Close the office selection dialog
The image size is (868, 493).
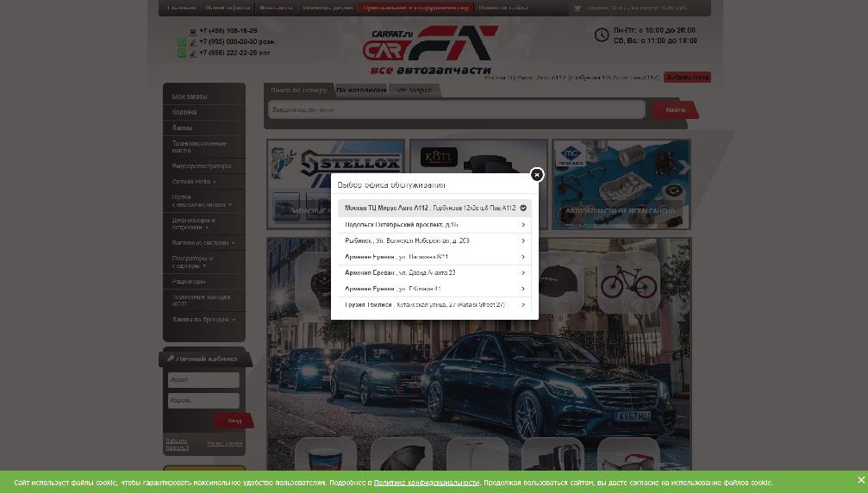click(537, 174)
